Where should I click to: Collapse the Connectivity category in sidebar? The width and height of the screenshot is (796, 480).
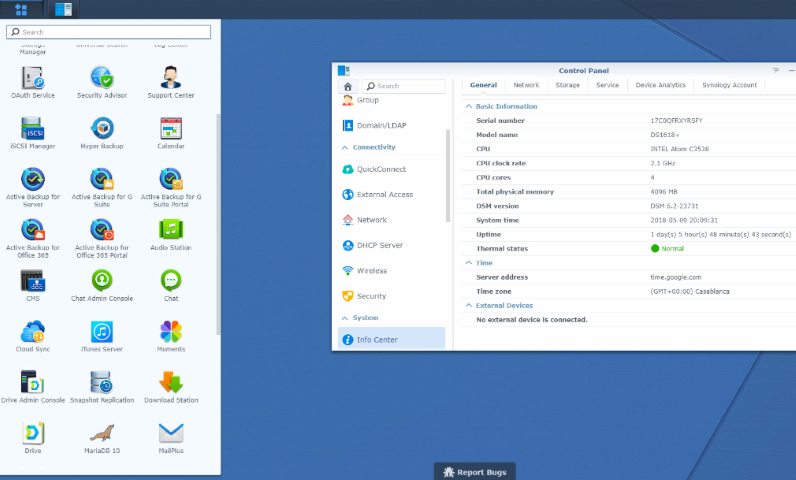tap(345, 148)
